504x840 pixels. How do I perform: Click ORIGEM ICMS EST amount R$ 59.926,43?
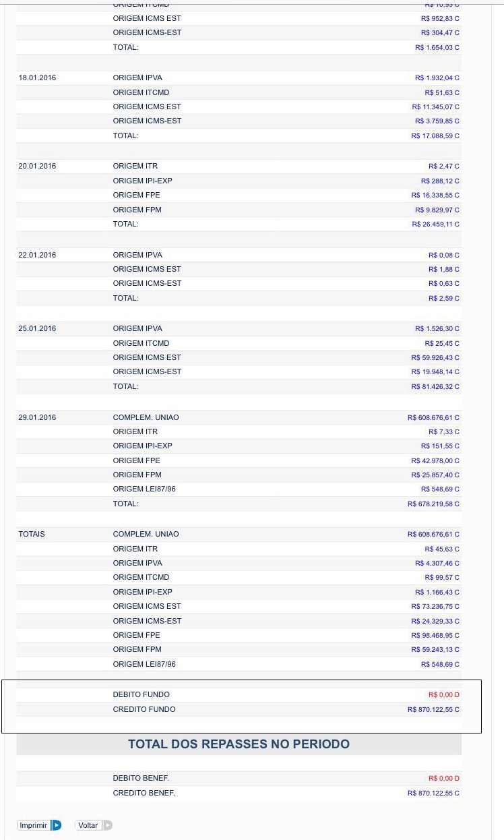[x=435, y=357]
